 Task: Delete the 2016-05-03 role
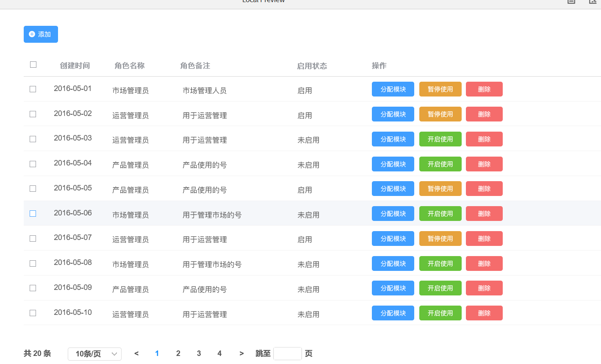[484, 139]
